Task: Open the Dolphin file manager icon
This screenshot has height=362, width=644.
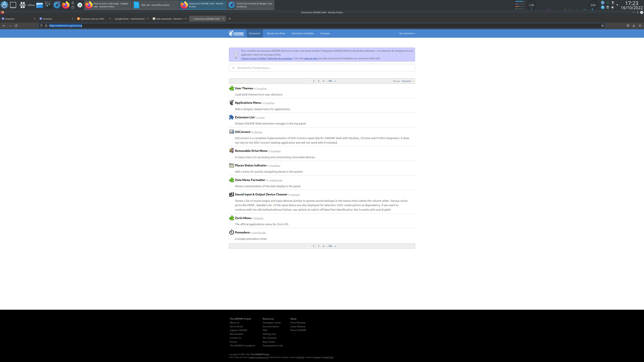Action: click(40, 5)
